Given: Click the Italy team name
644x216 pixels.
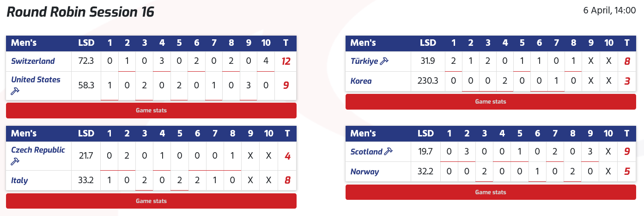Looking at the screenshot, I should click(x=19, y=180).
